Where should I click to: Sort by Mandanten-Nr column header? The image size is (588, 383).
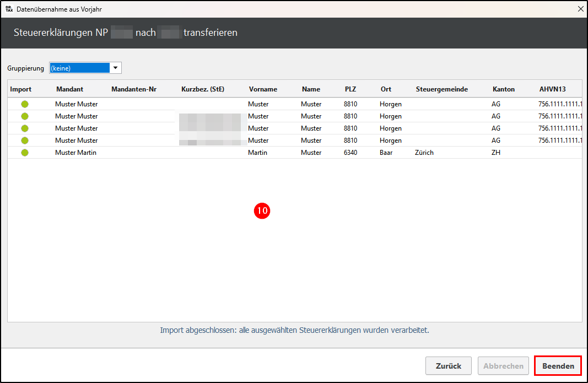coord(134,89)
